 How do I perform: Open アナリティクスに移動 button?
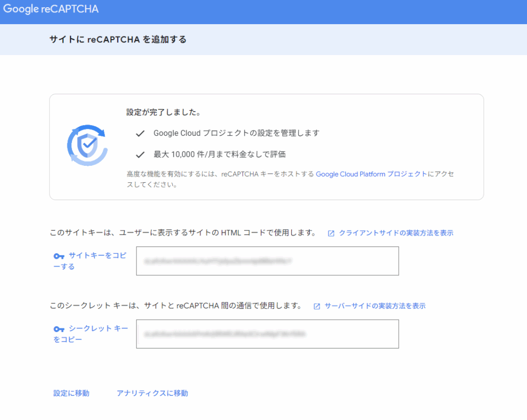point(152,393)
